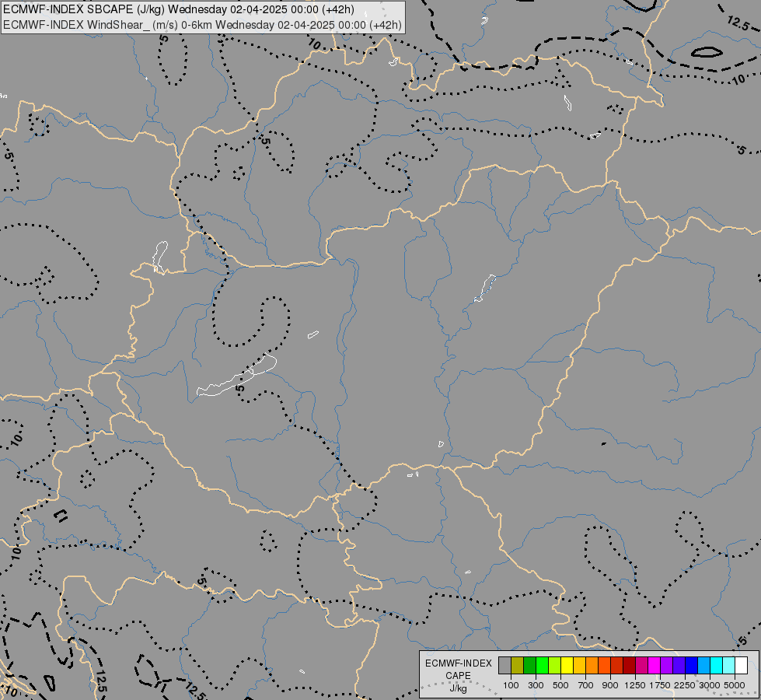This screenshot has width=761, height=700.
Task: Click the legend value 900
Action: pyautogui.click(x=610, y=685)
